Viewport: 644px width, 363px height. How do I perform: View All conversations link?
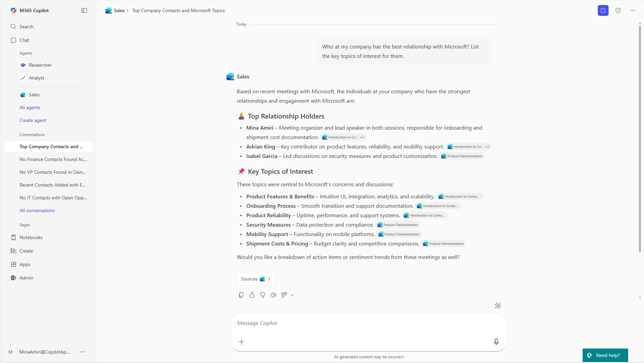(x=37, y=210)
